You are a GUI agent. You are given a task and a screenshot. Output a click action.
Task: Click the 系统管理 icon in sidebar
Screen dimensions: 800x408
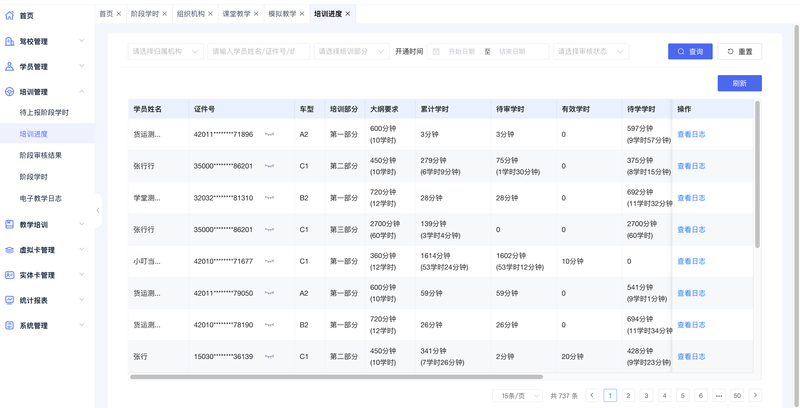tap(9, 325)
